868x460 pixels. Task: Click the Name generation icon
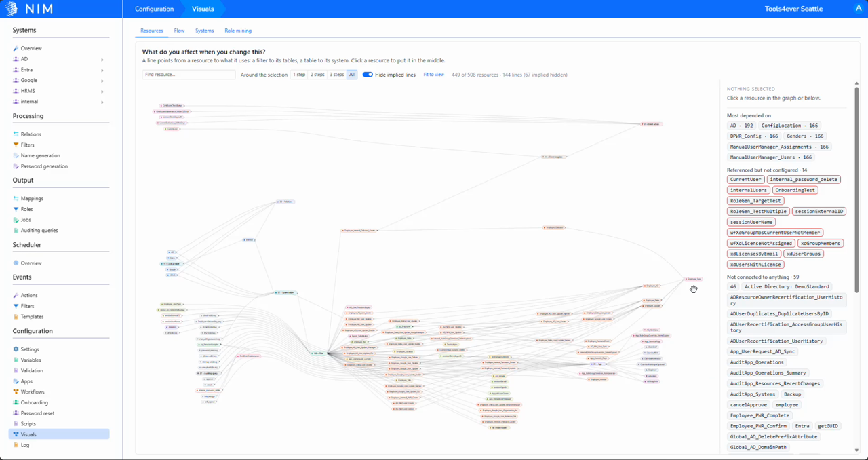click(x=16, y=155)
